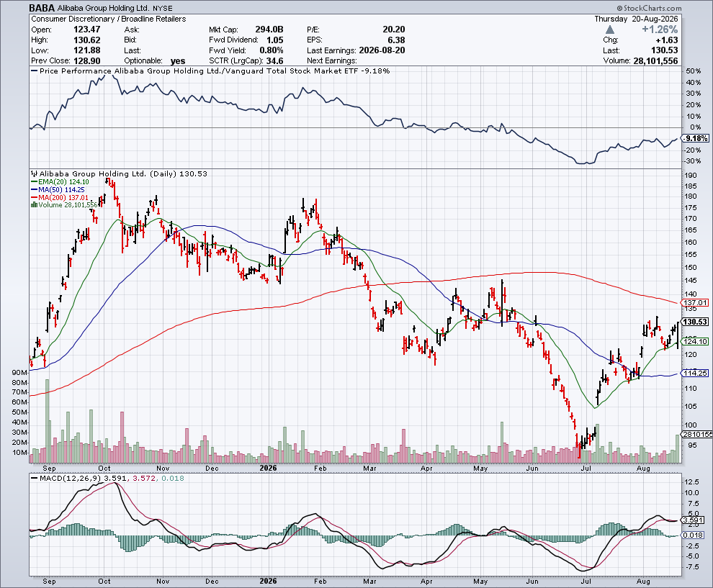Click the 28101556 volume tag on the right axis
This screenshot has height=588, width=713.
click(697, 435)
